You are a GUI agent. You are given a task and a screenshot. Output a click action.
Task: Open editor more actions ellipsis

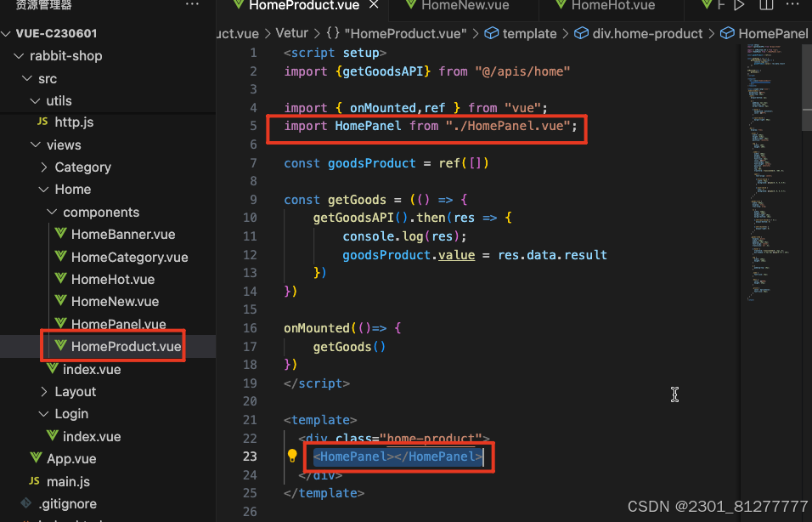(x=792, y=4)
